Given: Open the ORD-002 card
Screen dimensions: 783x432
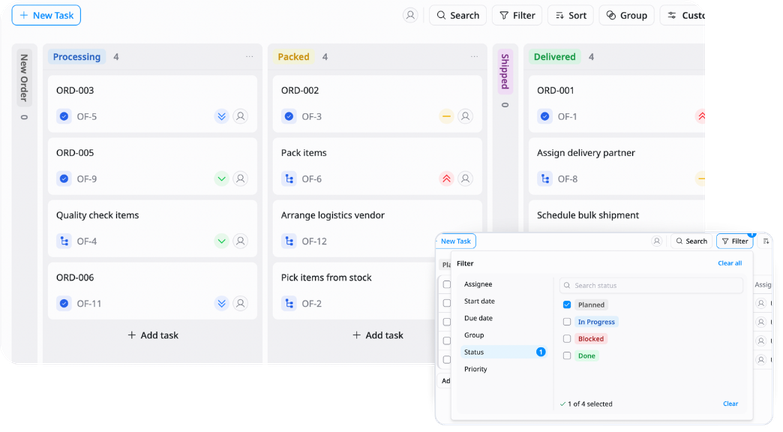Looking at the screenshot, I should click(x=377, y=103).
